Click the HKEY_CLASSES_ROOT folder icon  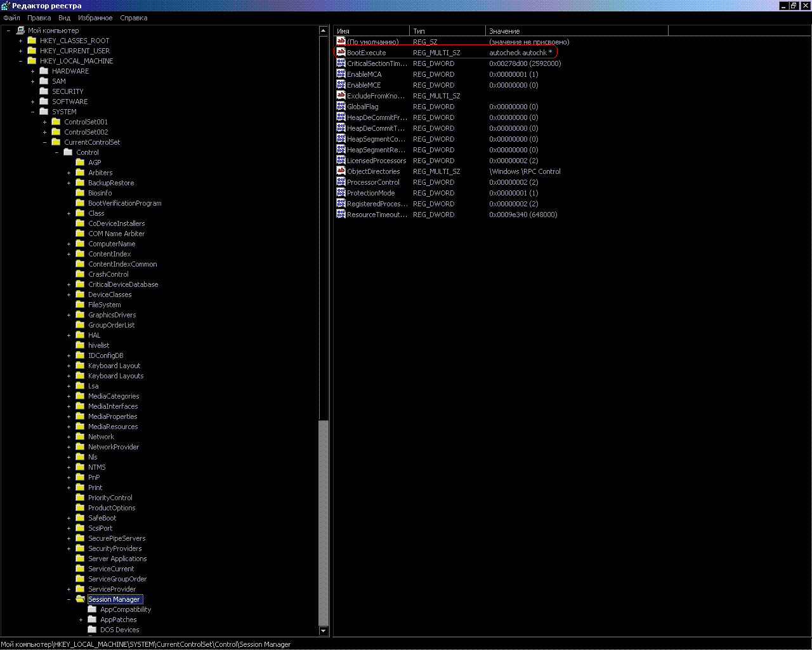pyautogui.click(x=32, y=41)
